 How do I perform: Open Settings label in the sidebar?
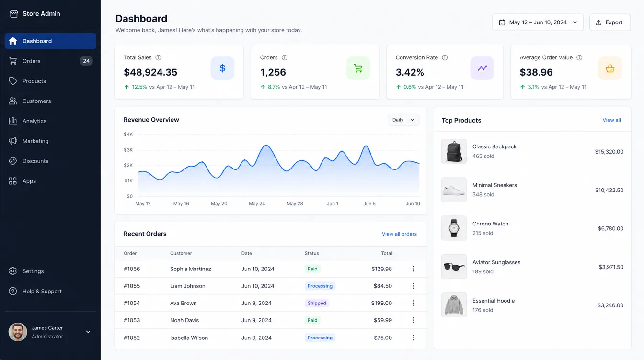33,271
